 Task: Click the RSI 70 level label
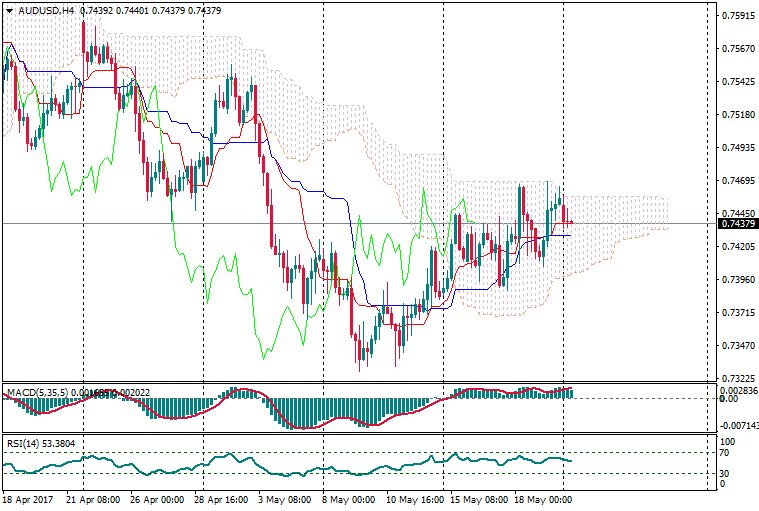727,453
